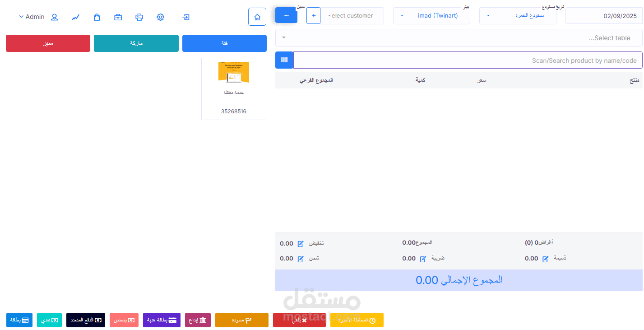Click the home icon button
This screenshot has height=330, width=644.
click(257, 17)
